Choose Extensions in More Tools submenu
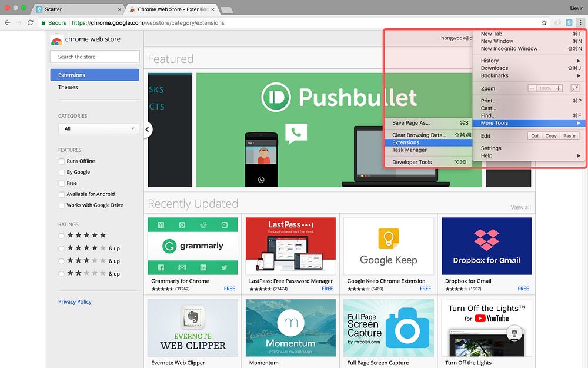588x368 pixels. pos(428,142)
